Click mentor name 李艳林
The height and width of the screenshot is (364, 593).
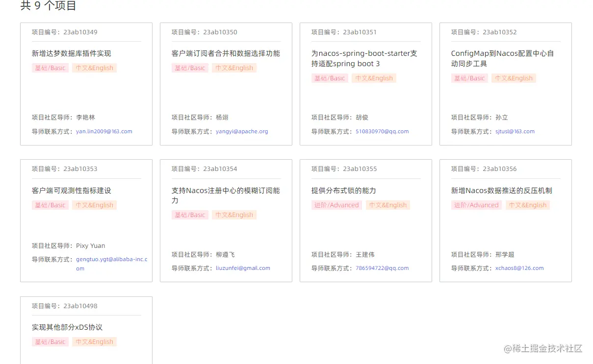86,118
